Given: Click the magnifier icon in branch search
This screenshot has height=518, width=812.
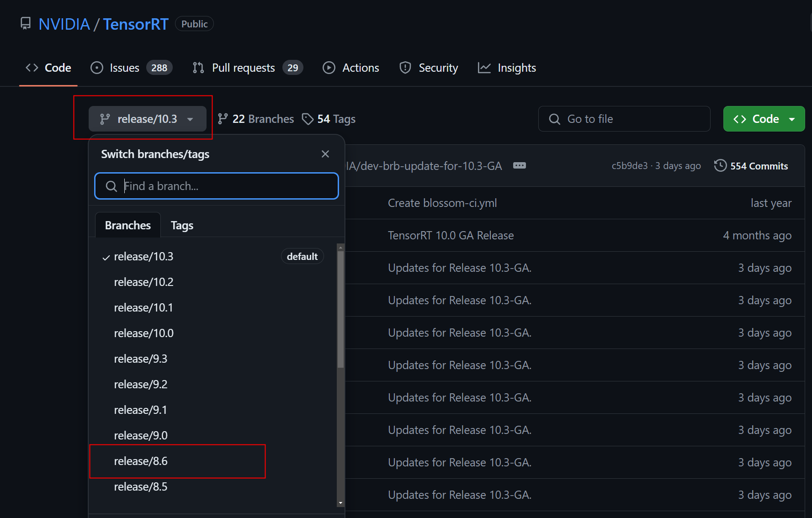Looking at the screenshot, I should point(111,186).
